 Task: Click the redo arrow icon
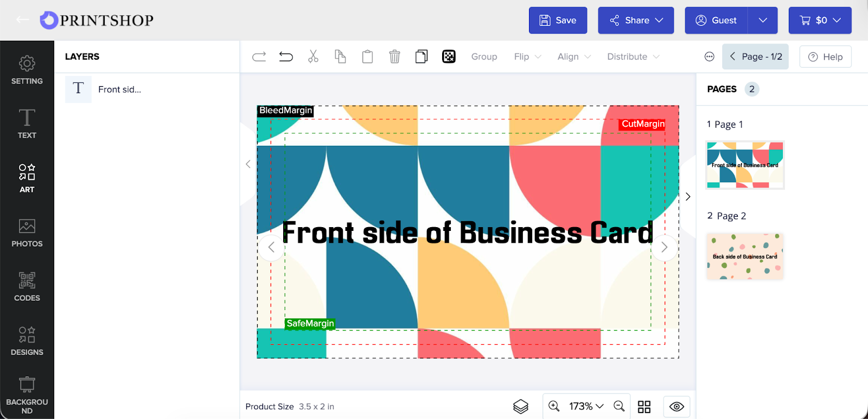tap(259, 56)
